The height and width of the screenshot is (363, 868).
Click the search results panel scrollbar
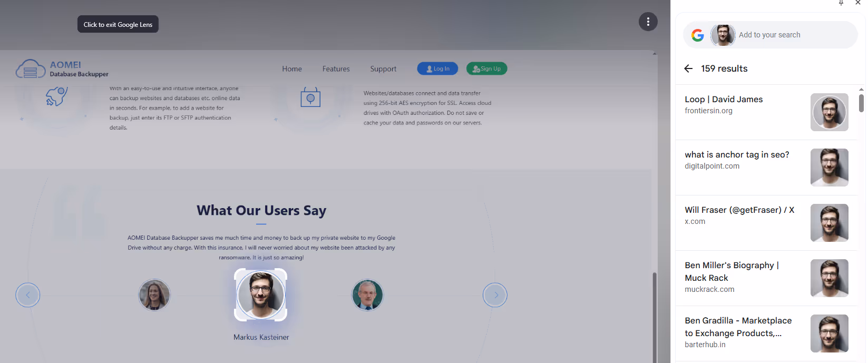click(861, 103)
